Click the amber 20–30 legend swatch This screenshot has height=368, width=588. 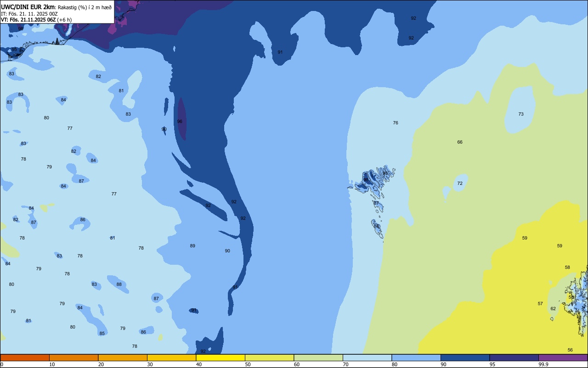(123, 357)
